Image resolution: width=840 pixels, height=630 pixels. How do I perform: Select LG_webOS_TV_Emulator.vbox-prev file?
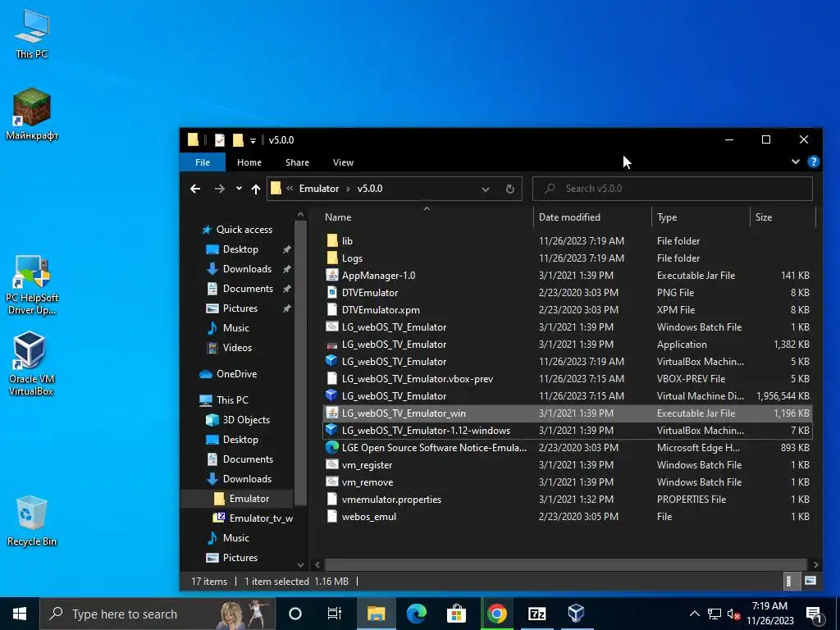568,379
